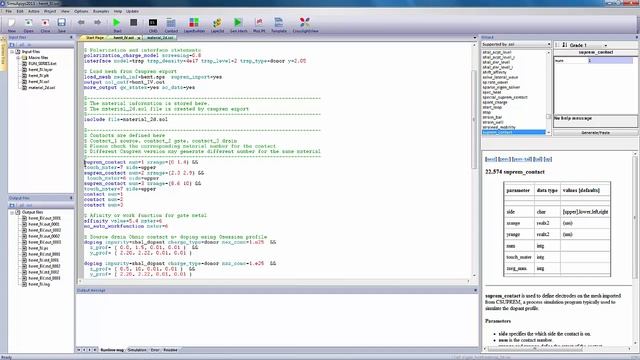Select RUN_SERIES.bat in Input files
640x360 pixels.
click(42, 64)
